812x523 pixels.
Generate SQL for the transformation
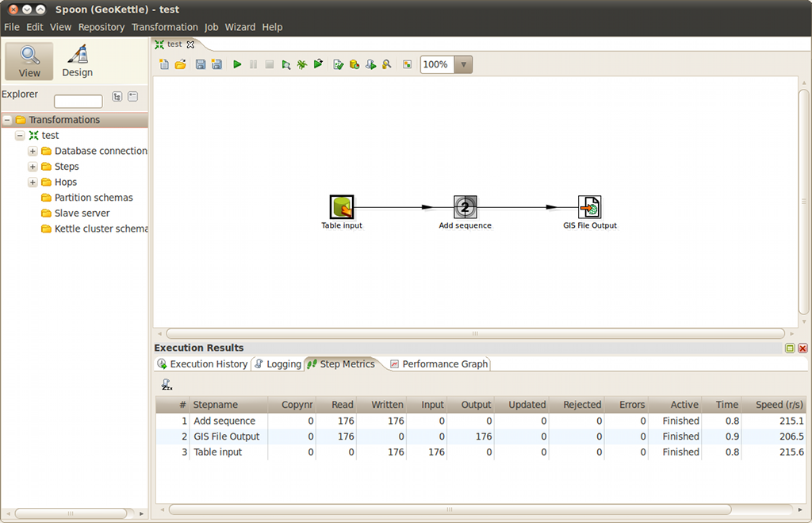tap(370, 64)
